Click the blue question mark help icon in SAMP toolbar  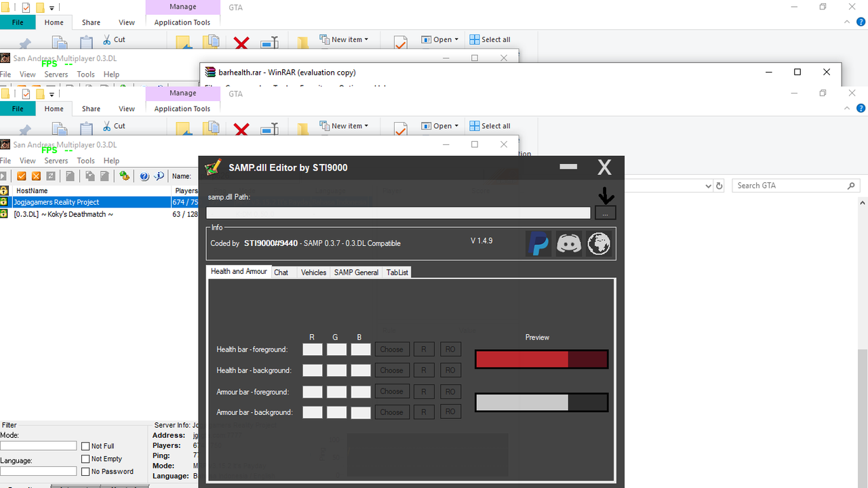point(144,176)
